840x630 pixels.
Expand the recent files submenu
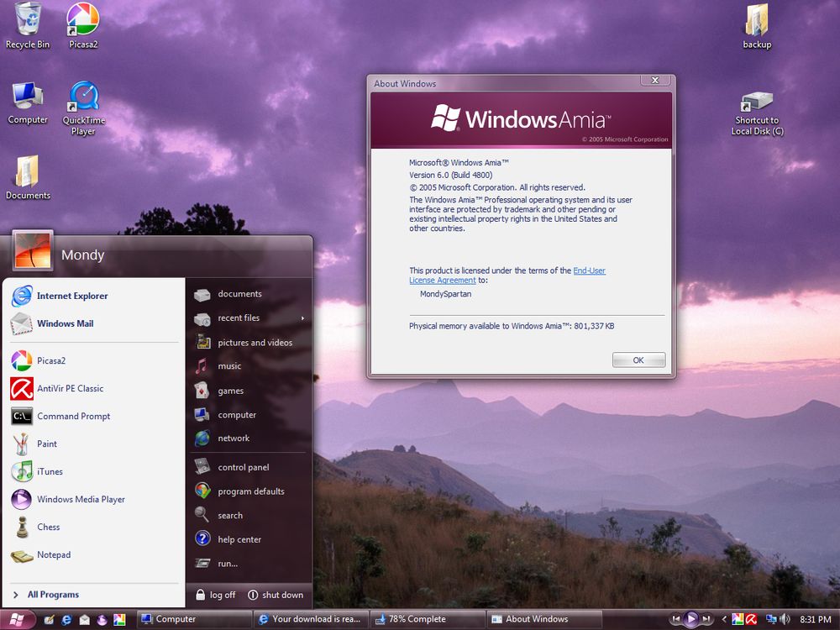[x=249, y=318]
